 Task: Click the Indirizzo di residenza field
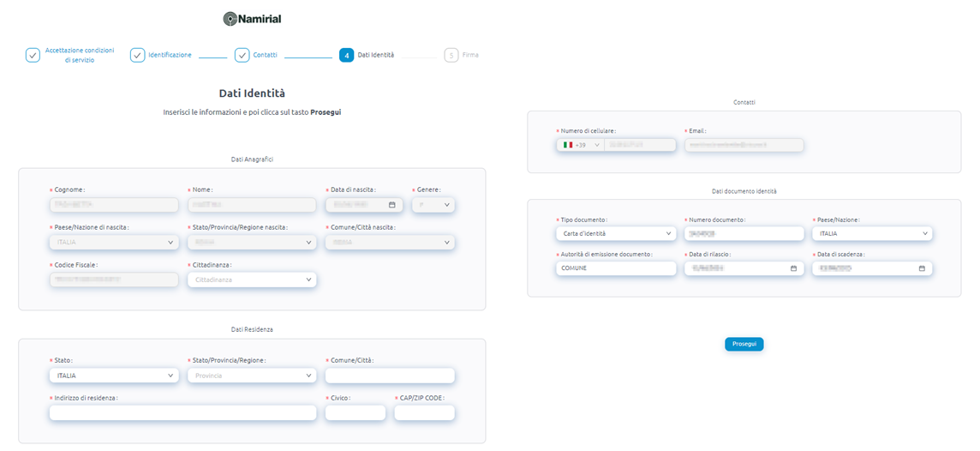pos(182,413)
